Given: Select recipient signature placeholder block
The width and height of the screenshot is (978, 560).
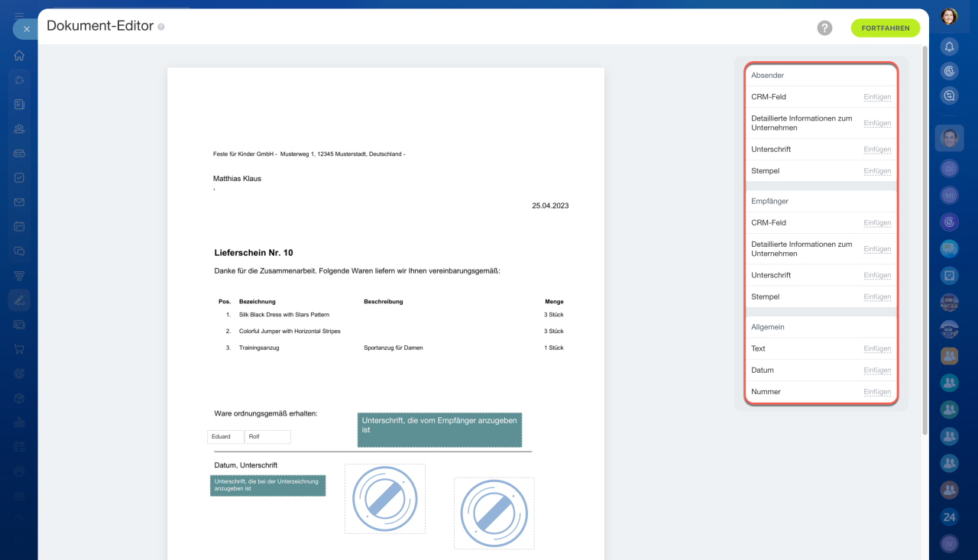Looking at the screenshot, I should pos(439,430).
